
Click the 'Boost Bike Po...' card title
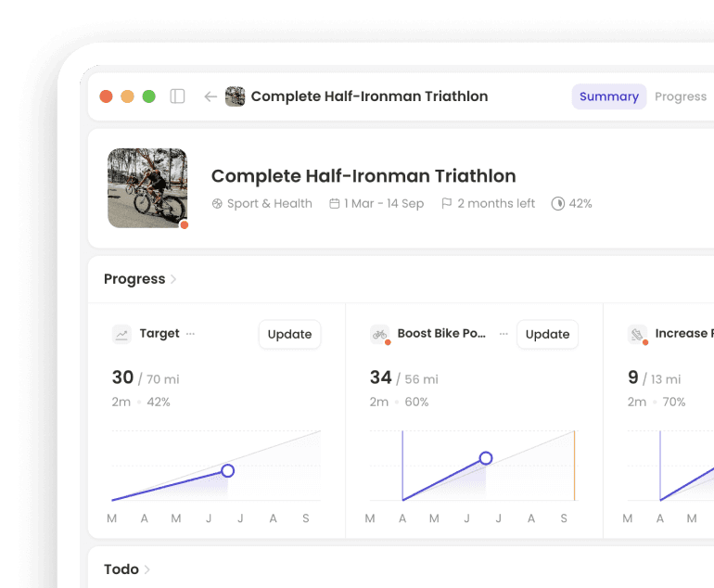(x=441, y=333)
